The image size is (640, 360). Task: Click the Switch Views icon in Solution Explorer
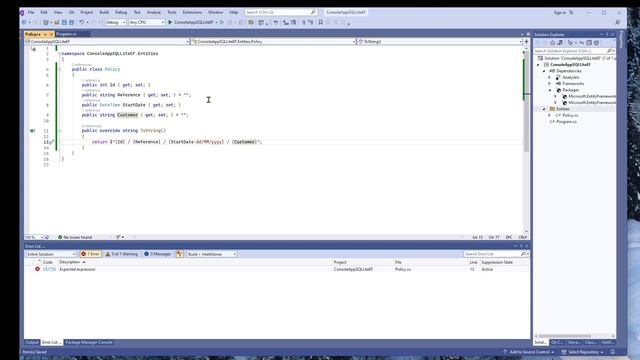coord(560,43)
